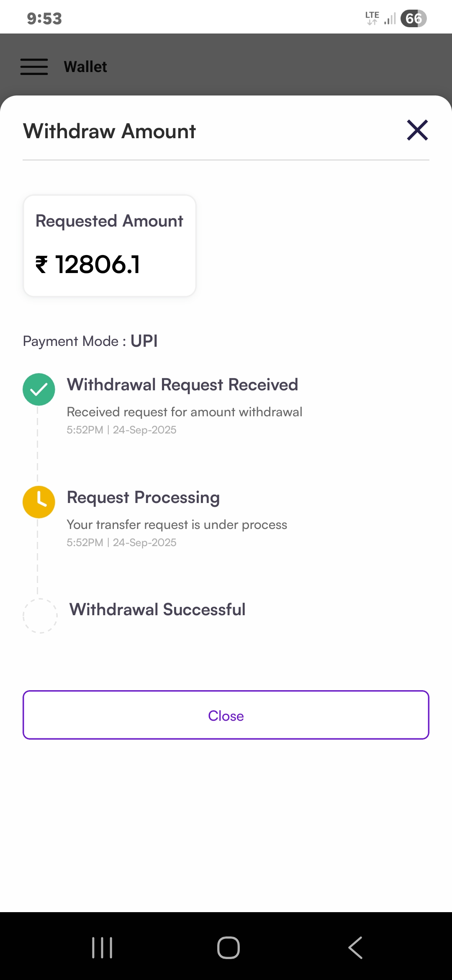This screenshot has height=980, width=452.
Task: Tap the Withdrawal Request Received step title
Action: tap(182, 384)
